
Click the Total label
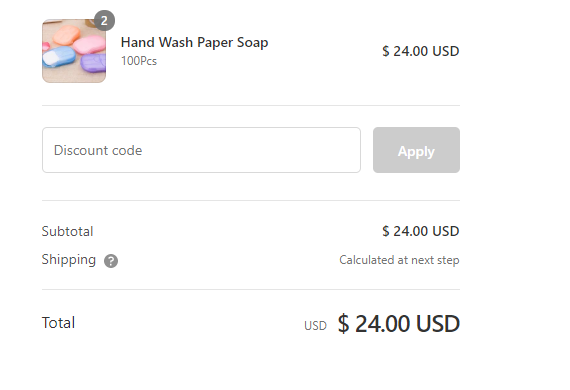(59, 323)
